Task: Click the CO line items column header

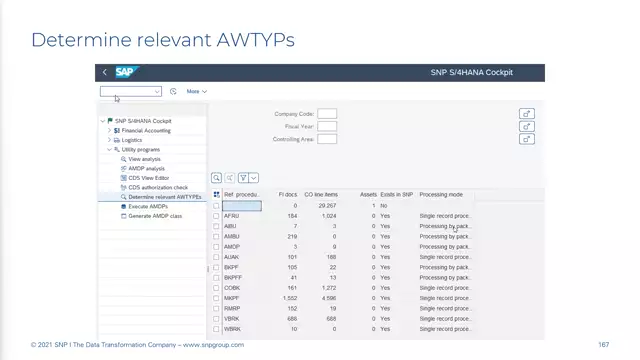Action: 321,195
